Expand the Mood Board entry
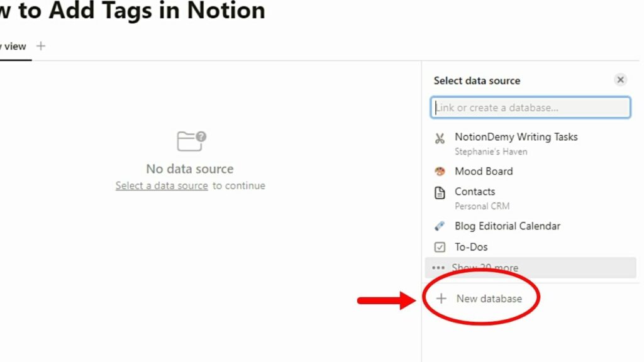 coord(484,171)
